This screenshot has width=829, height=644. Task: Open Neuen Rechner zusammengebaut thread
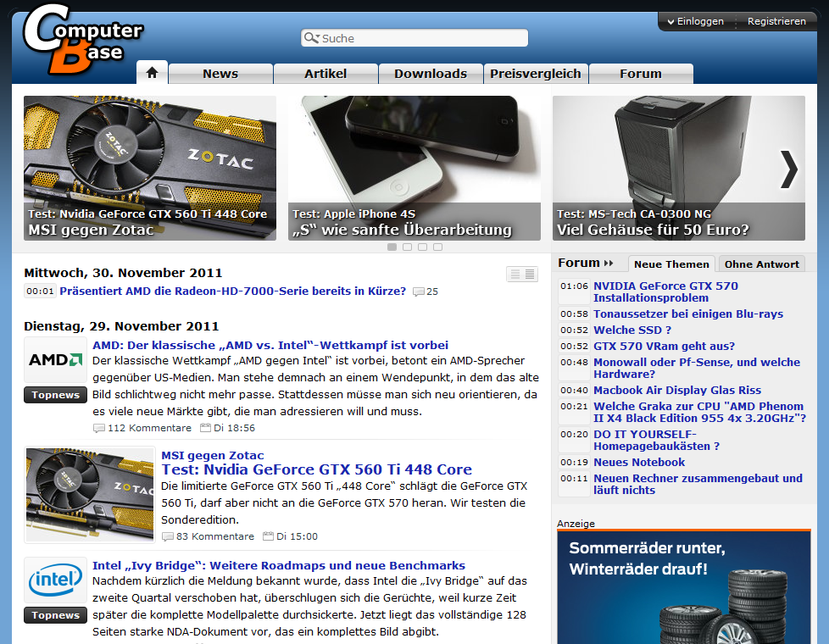[x=698, y=484]
